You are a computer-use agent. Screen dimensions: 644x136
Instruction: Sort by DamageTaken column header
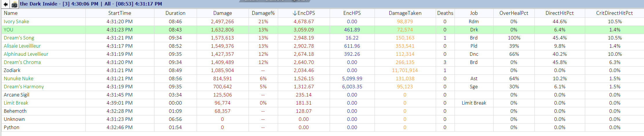(405, 13)
